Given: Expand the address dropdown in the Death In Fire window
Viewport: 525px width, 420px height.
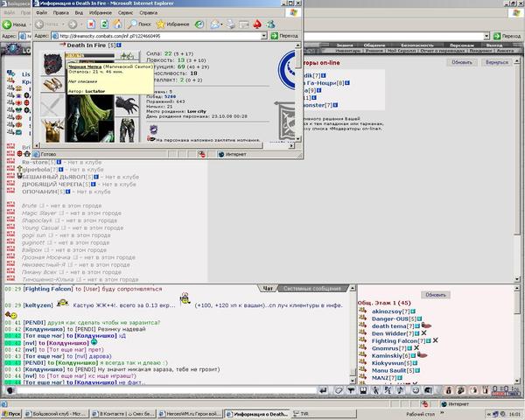Looking at the screenshot, I should click(x=264, y=36).
